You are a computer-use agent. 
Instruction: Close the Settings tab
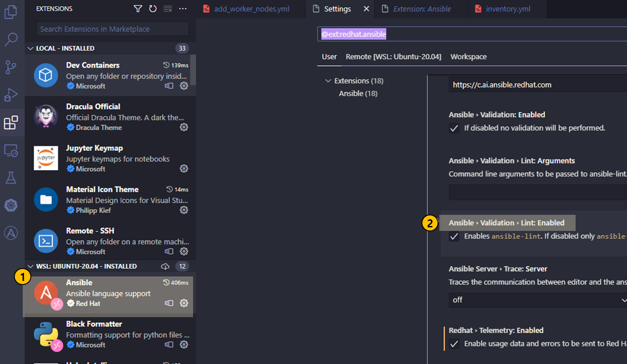point(366,9)
